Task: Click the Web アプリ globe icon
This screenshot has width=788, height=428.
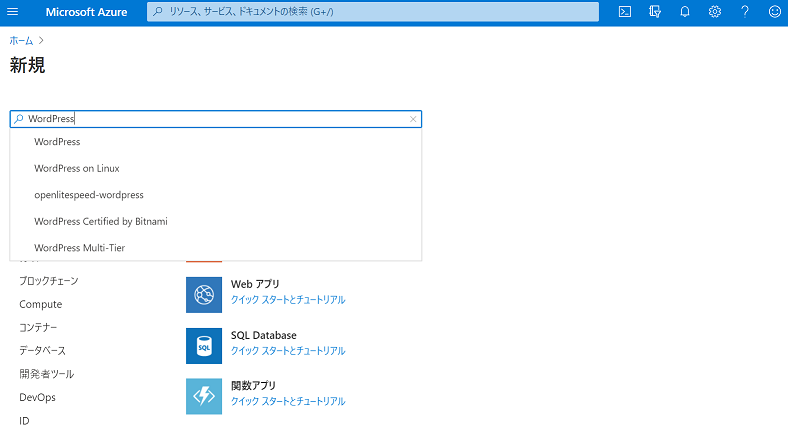Action: tap(204, 295)
